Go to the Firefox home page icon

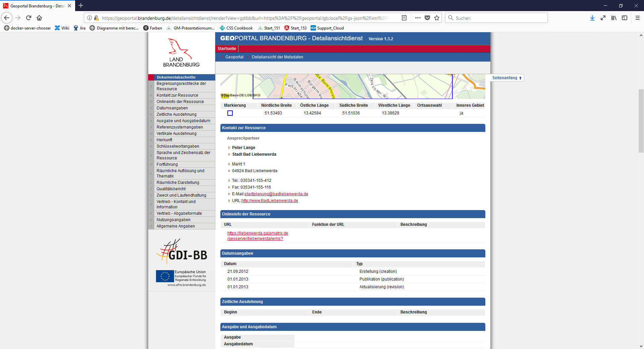pos(39,18)
